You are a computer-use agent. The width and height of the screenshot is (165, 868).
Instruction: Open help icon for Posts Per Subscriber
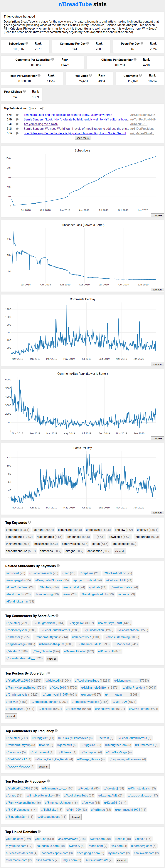(x=39, y=75)
